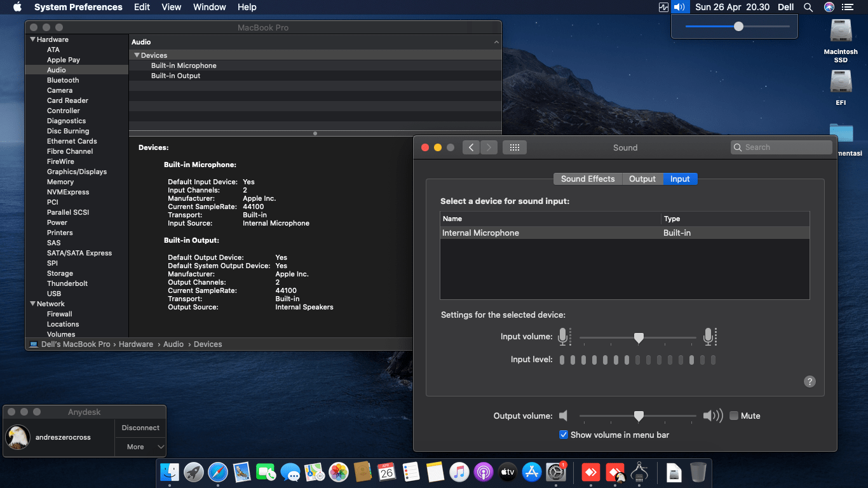The image size is (868, 488).
Task: Open Maps from the dock
Action: (315, 472)
